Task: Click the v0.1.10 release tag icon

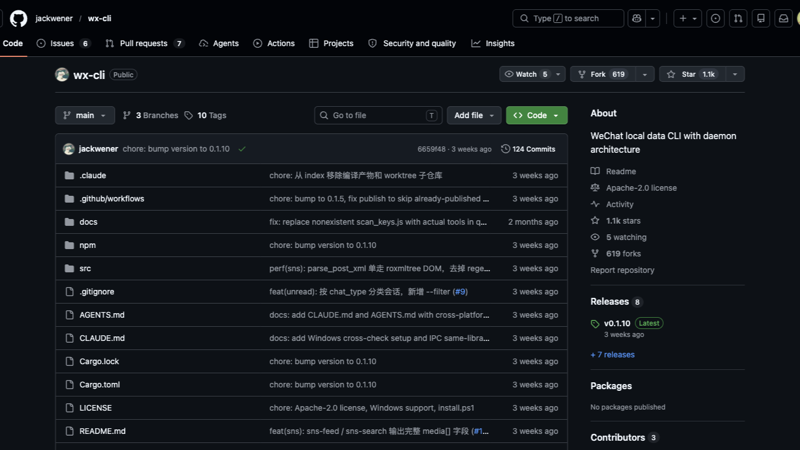Action: coord(595,324)
